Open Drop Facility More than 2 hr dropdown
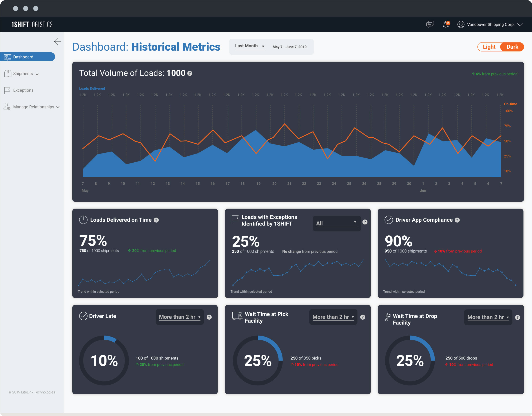The image size is (532, 416). point(488,317)
